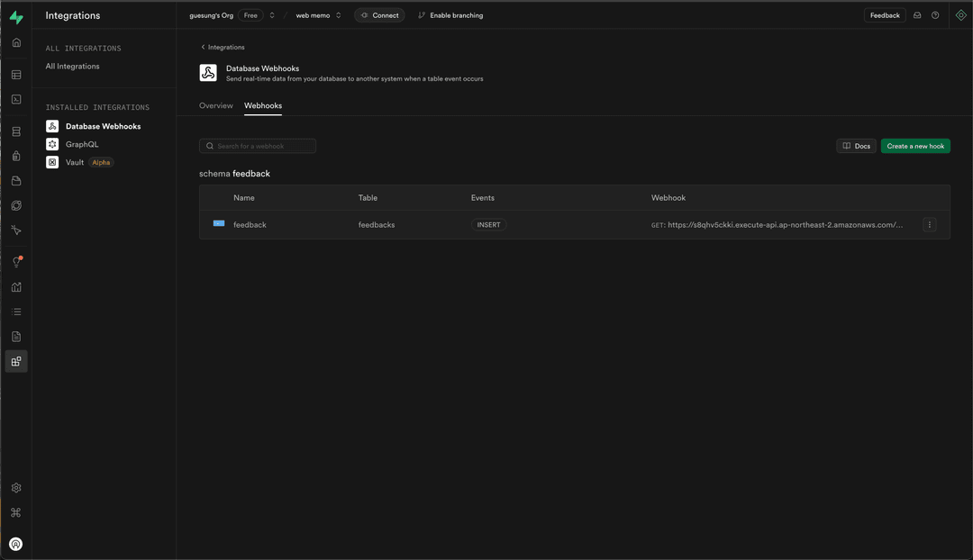Open the Edge Functions icon
This screenshot has height=560, width=973.
(x=16, y=206)
